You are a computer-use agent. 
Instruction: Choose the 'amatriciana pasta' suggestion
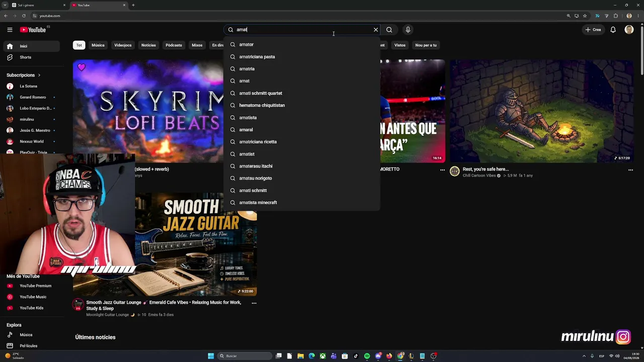[x=302, y=57]
